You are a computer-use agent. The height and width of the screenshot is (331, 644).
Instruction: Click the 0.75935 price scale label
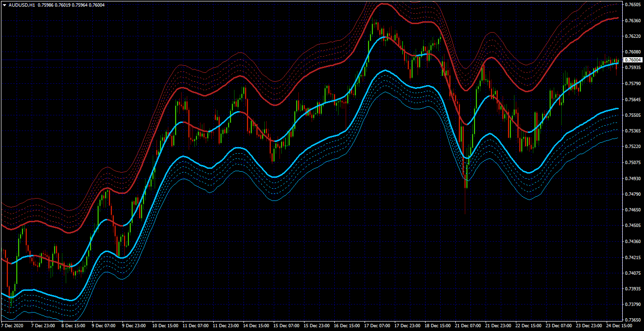[x=633, y=68]
